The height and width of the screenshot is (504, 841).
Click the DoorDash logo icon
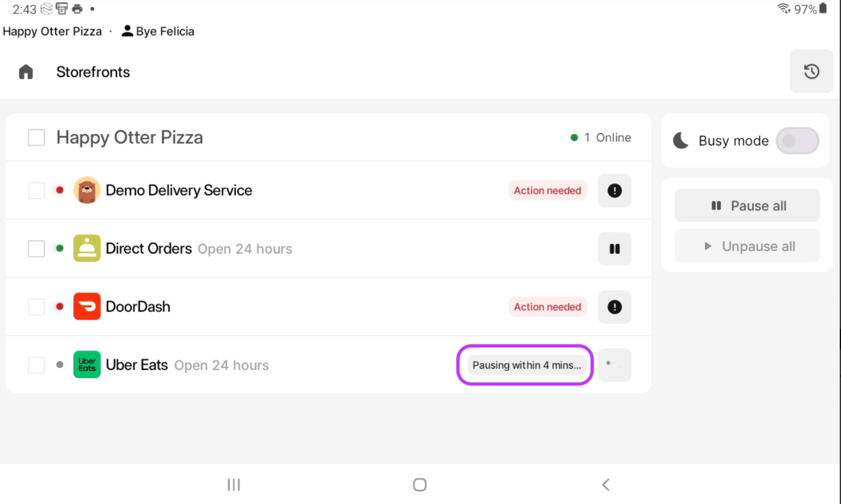(x=87, y=306)
